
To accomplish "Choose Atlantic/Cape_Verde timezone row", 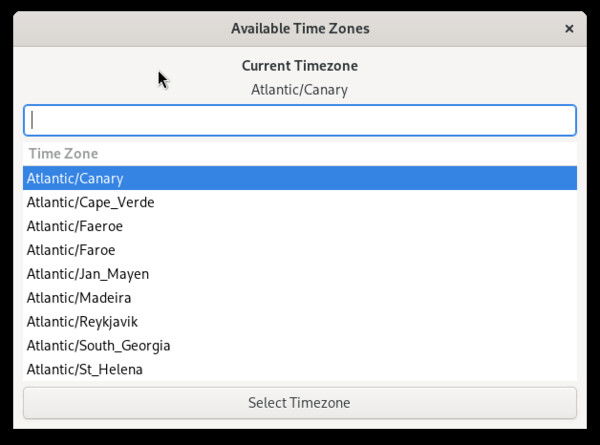I will [x=90, y=202].
